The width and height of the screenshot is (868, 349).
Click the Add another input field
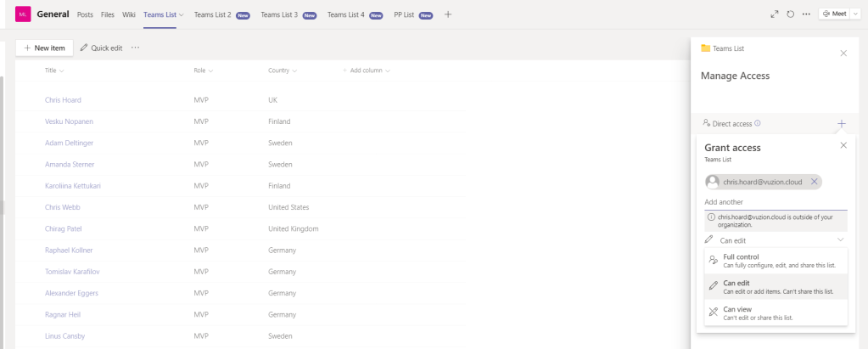tap(775, 202)
